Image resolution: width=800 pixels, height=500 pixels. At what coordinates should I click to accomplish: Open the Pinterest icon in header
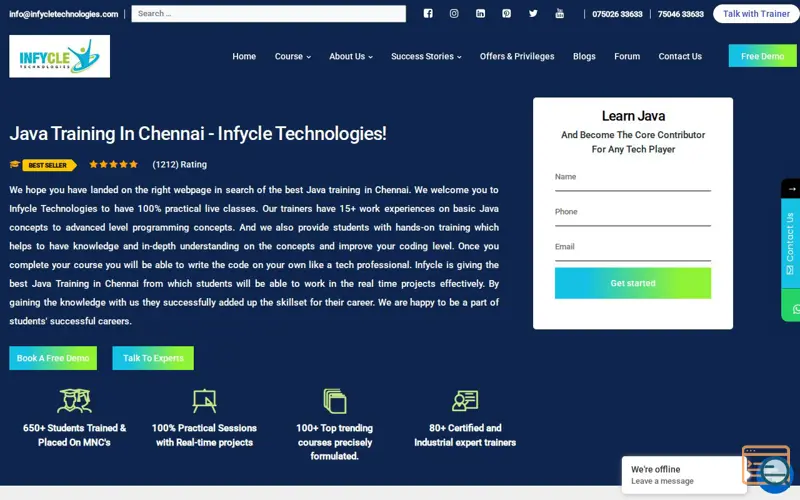(507, 14)
